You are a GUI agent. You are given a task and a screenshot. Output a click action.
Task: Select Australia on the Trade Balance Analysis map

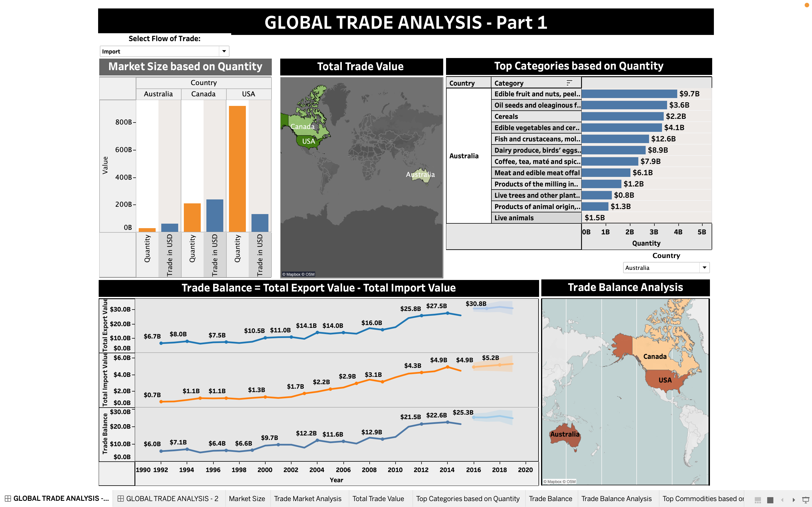(x=564, y=434)
